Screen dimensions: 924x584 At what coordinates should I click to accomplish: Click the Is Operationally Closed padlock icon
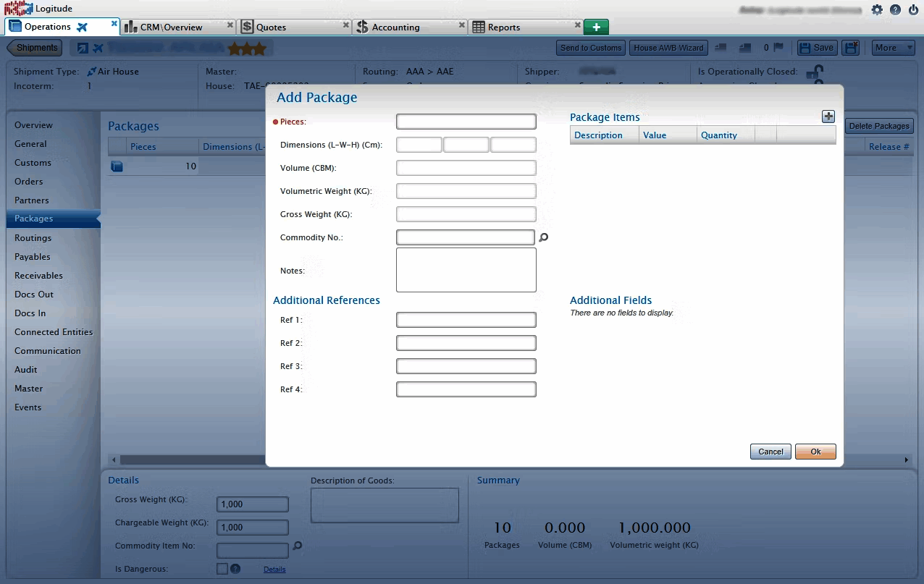tap(815, 72)
